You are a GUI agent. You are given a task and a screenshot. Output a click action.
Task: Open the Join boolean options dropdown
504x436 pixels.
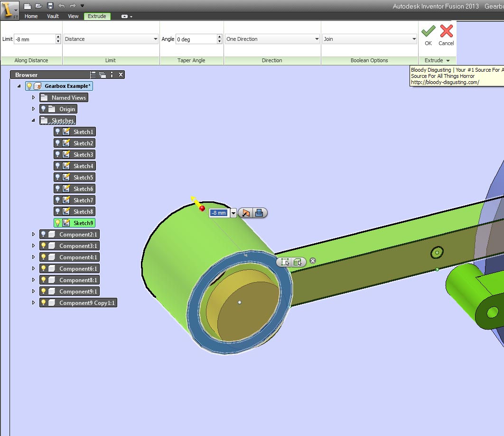tap(370, 39)
